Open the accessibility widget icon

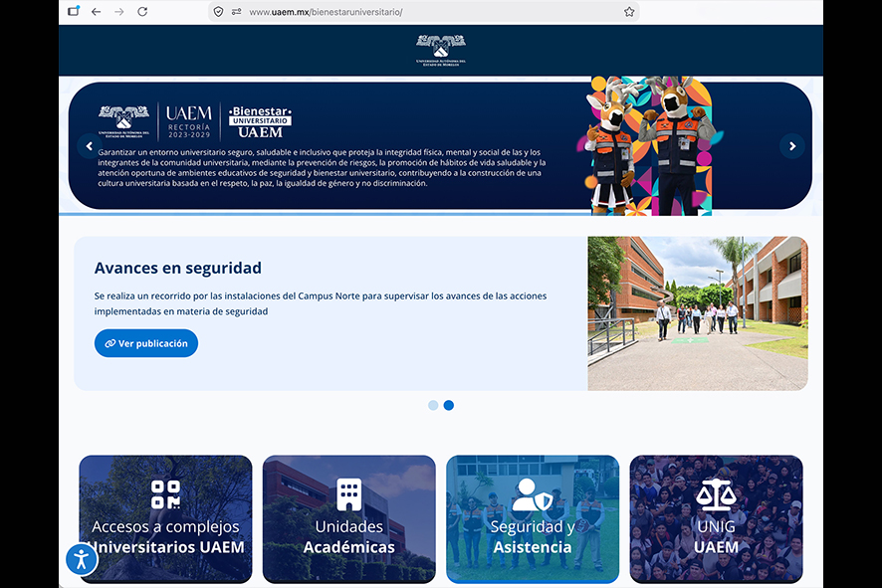pyautogui.click(x=82, y=559)
